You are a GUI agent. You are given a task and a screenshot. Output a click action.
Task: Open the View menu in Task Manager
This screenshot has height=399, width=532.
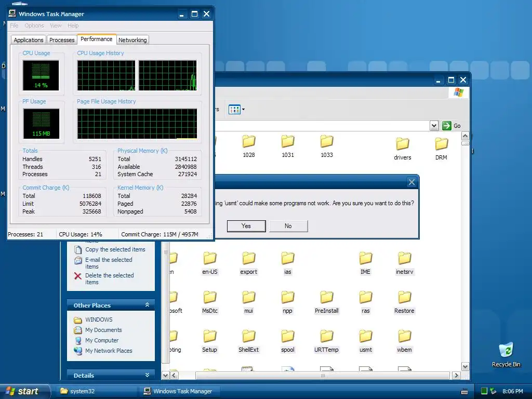pos(56,25)
